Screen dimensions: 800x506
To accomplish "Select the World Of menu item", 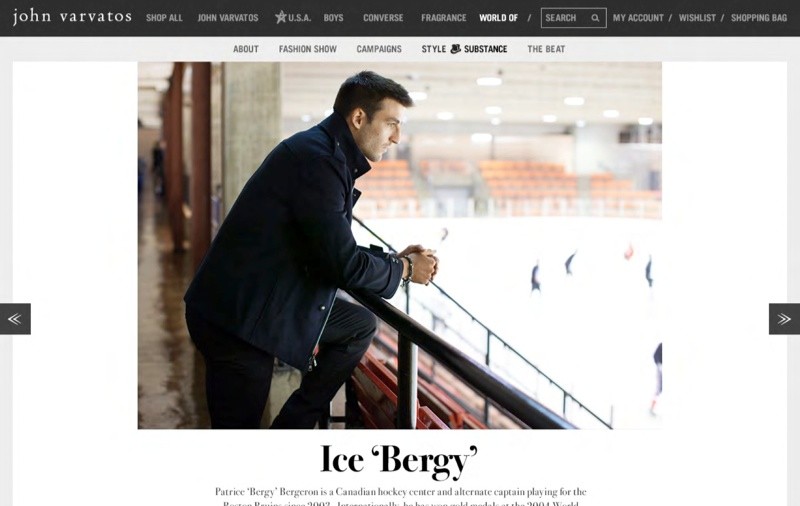I will [498, 18].
